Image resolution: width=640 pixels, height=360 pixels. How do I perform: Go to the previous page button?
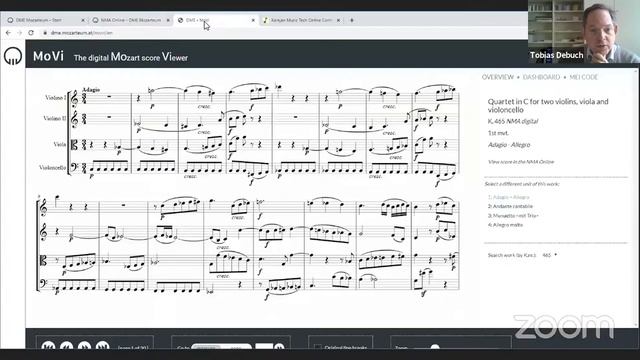(x=66, y=346)
